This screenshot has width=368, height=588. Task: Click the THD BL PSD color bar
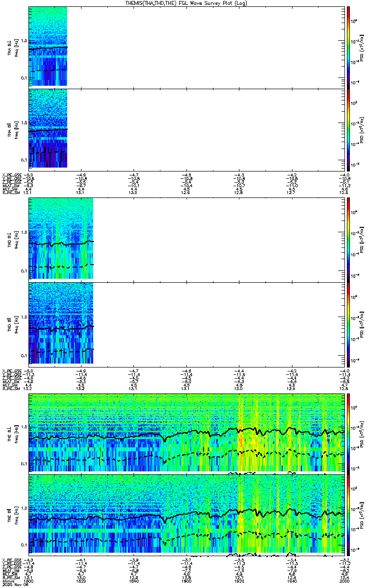[348, 240]
